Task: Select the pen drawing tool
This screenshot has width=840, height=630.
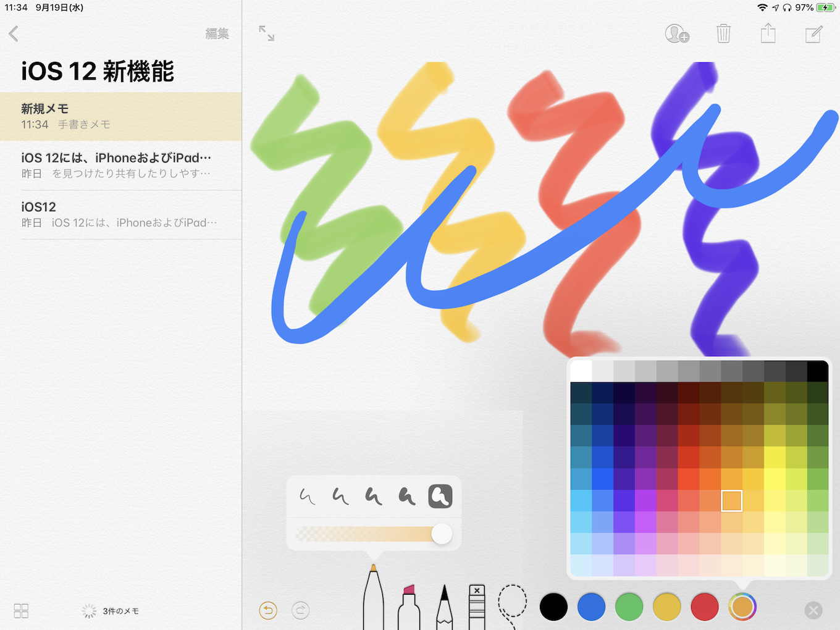Action: click(373, 597)
